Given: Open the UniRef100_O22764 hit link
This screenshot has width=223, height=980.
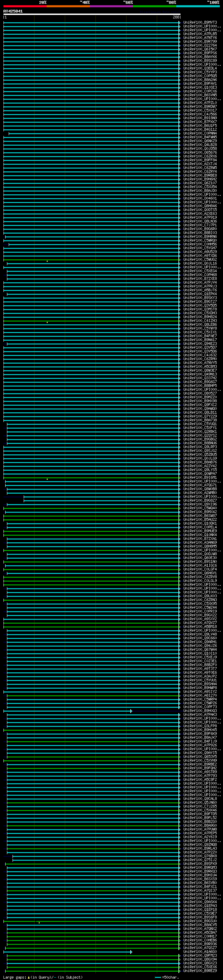Looking at the screenshot, I should tap(200, 45).
